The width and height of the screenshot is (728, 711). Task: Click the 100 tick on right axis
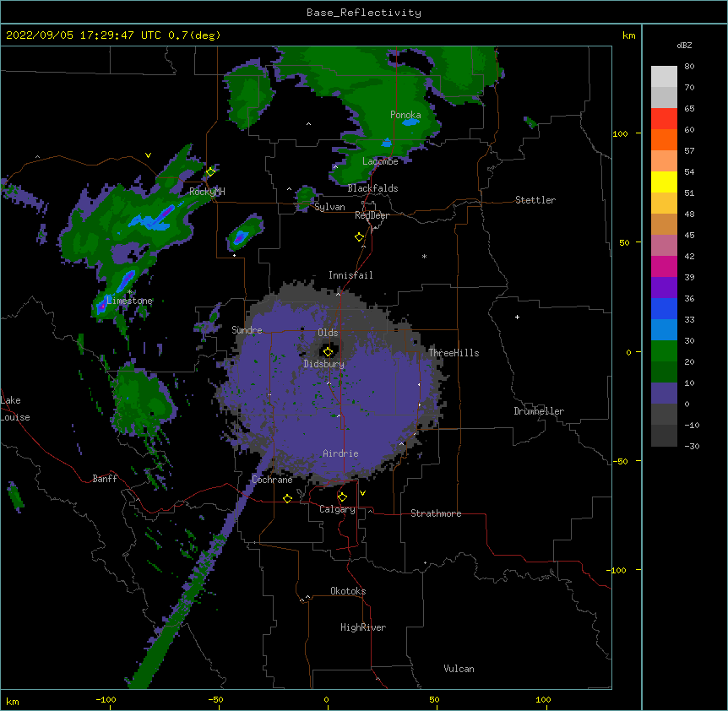click(620, 133)
